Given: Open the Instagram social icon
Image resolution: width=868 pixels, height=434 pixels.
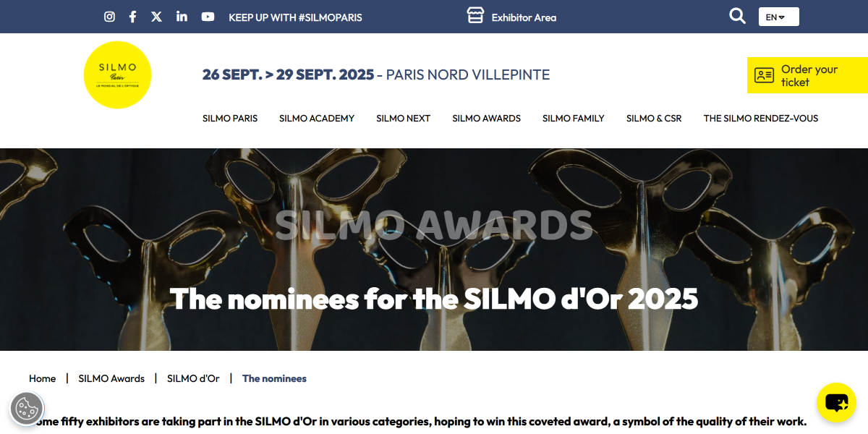Looking at the screenshot, I should (109, 17).
